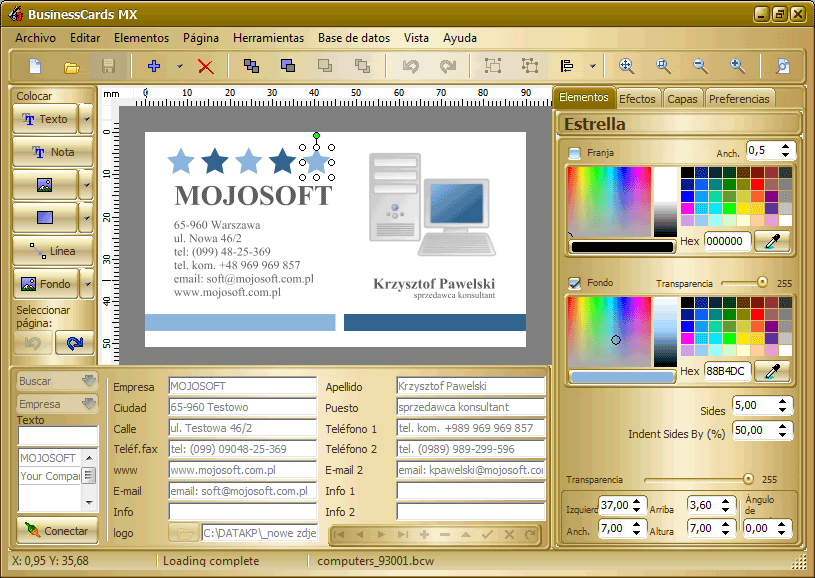Switch to the Capas tab

click(682, 99)
